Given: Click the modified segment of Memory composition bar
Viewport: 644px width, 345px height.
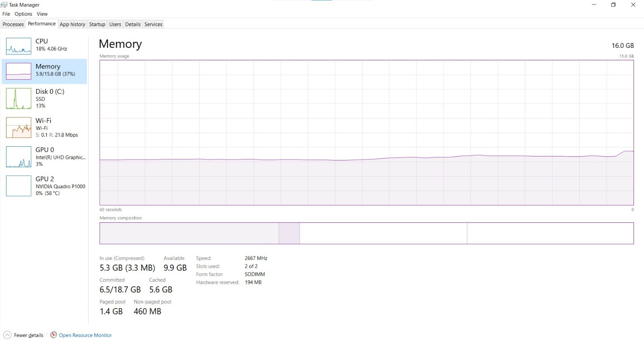Looking at the screenshot, I should point(289,233).
